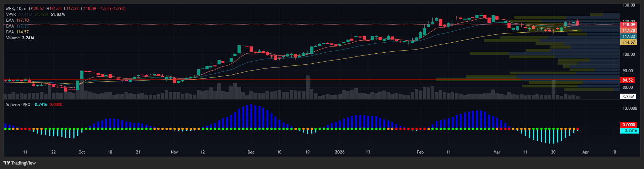644x169 pixels.
Task: Click the Oct label on time axis
Action: click(82, 152)
